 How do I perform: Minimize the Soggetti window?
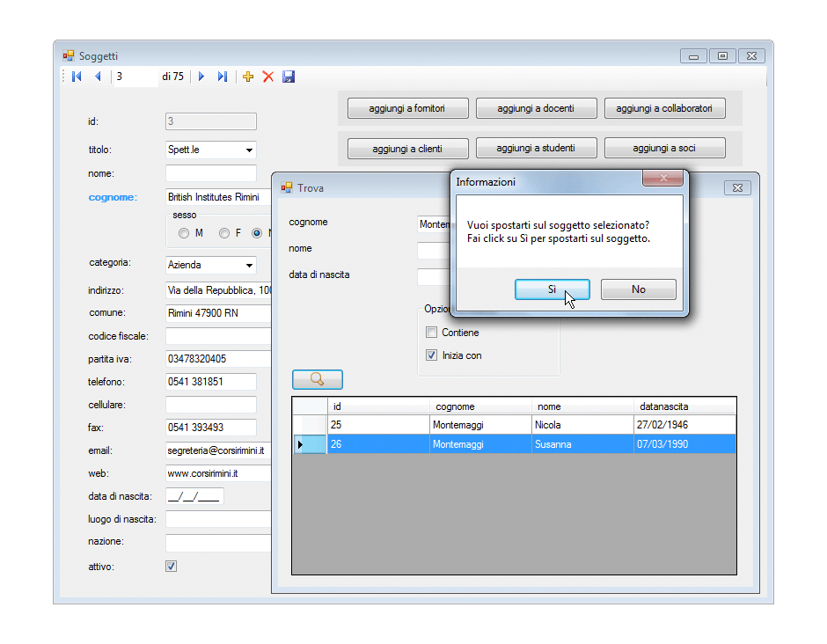[x=693, y=56]
